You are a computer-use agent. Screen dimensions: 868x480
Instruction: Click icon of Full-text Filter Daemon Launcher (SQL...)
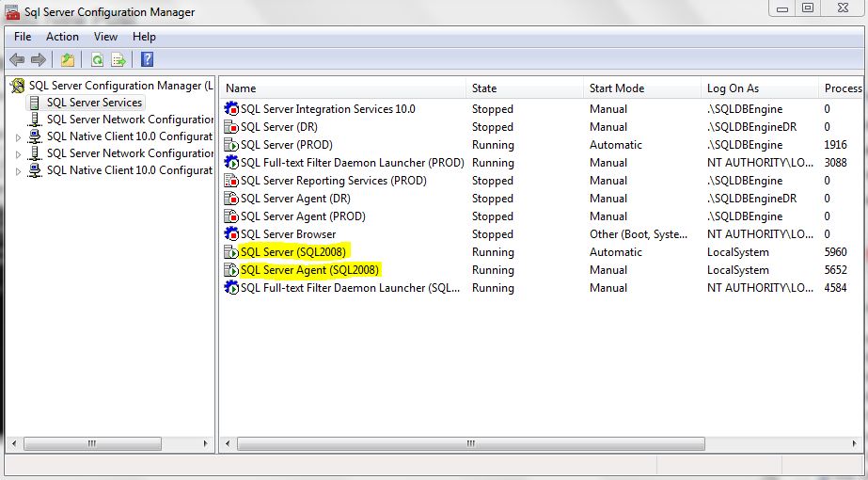tap(231, 288)
